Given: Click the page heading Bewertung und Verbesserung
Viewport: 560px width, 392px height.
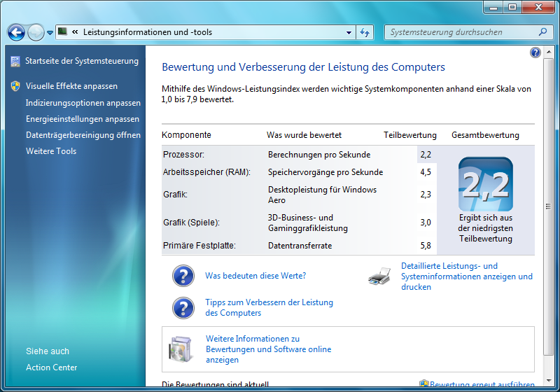Looking at the screenshot, I should coord(303,67).
